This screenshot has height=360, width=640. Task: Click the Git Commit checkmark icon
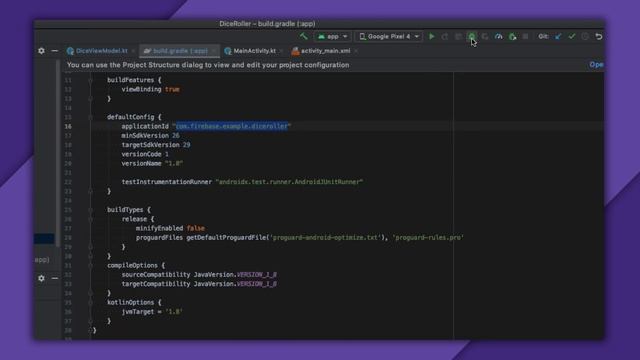[x=571, y=36]
